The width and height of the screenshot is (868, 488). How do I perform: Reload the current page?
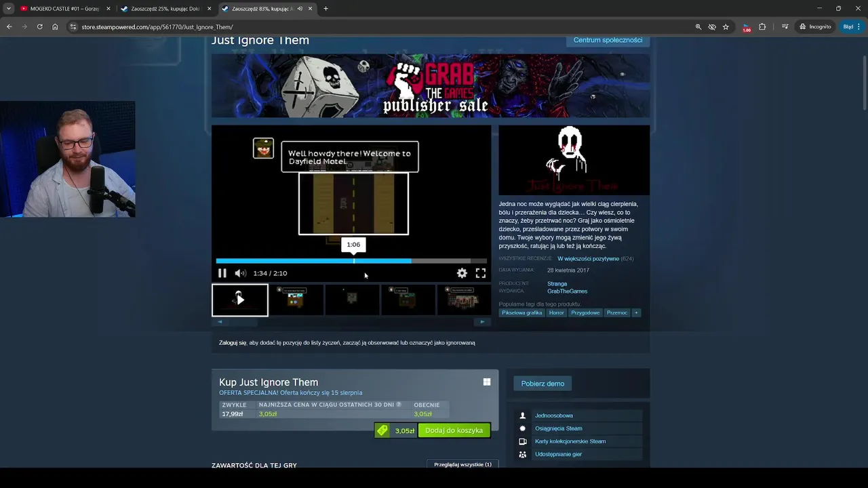tap(39, 26)
